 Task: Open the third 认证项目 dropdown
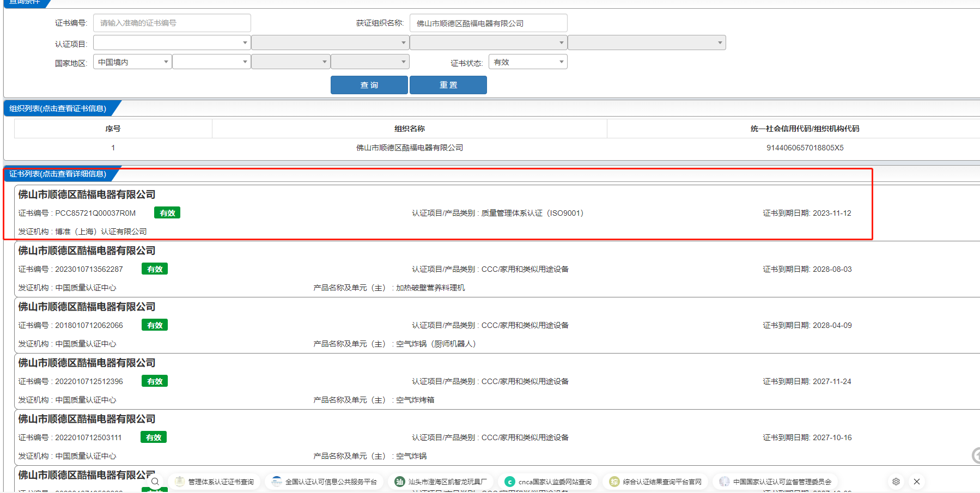tap(489, 42)
